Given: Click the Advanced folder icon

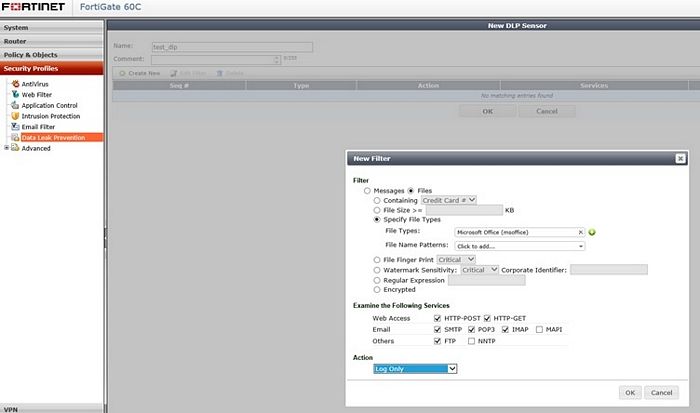Looking at the screenshot, I should (15, 148).
